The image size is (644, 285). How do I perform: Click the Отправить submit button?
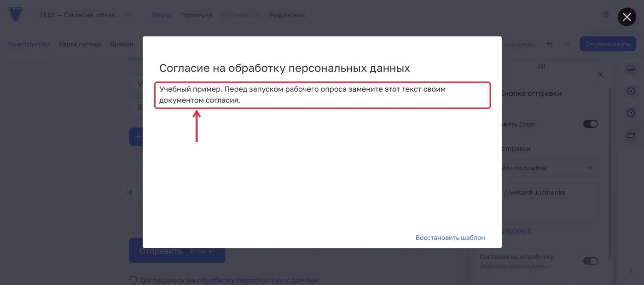(177, 251)
